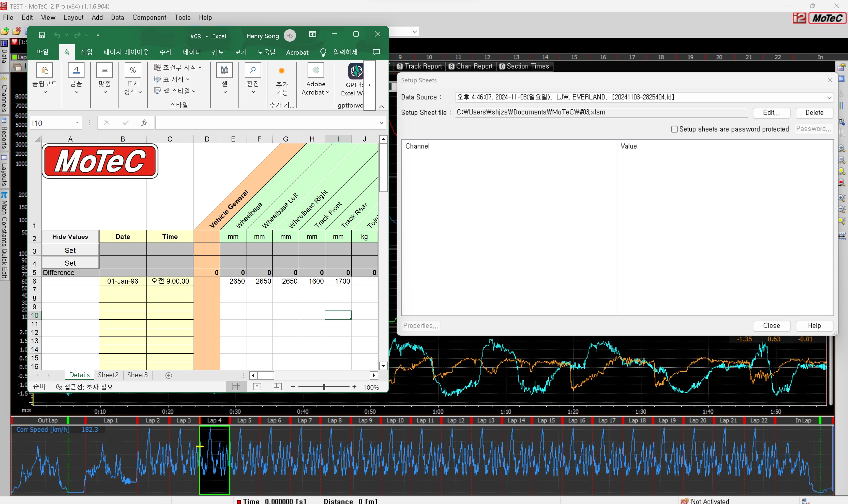
Task: Show more ribbon commands with right chevron
Action: (370, 85)
